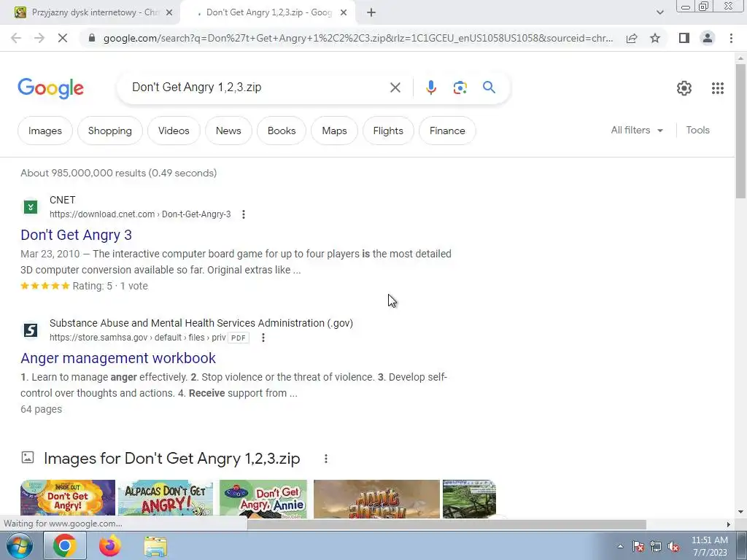Viewport: 747px width, 560px height.
Task: Open the Don't Get Angry 3 result
Action: coord(76,235)
